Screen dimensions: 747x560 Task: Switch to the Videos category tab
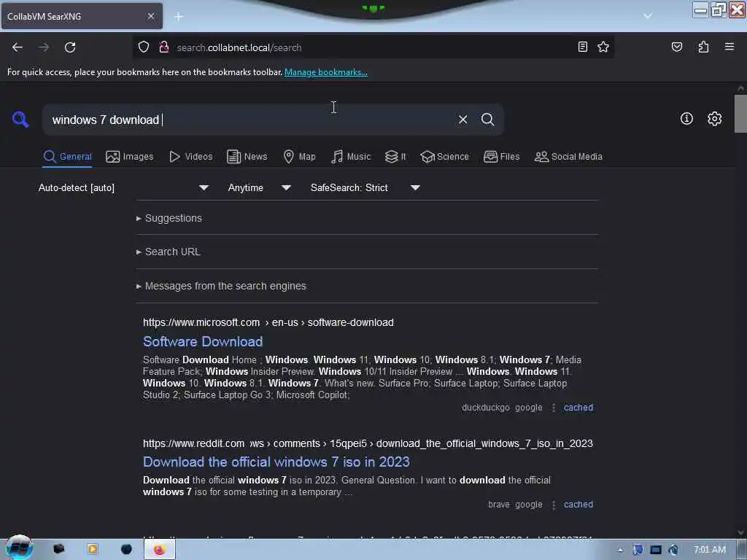point(190,157)
